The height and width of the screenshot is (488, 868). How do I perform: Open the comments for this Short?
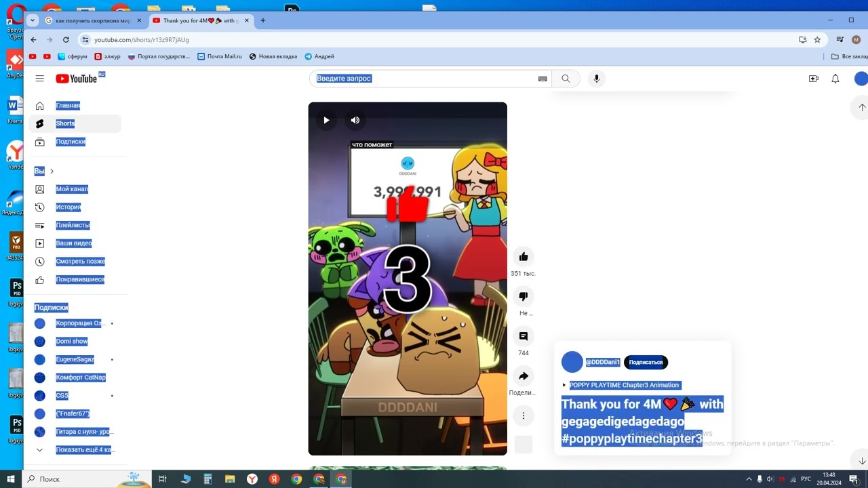tap(524, 336)
